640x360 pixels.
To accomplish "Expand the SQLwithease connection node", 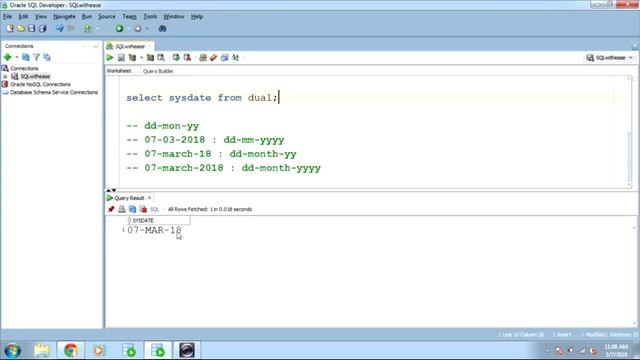I will (5, 76).
